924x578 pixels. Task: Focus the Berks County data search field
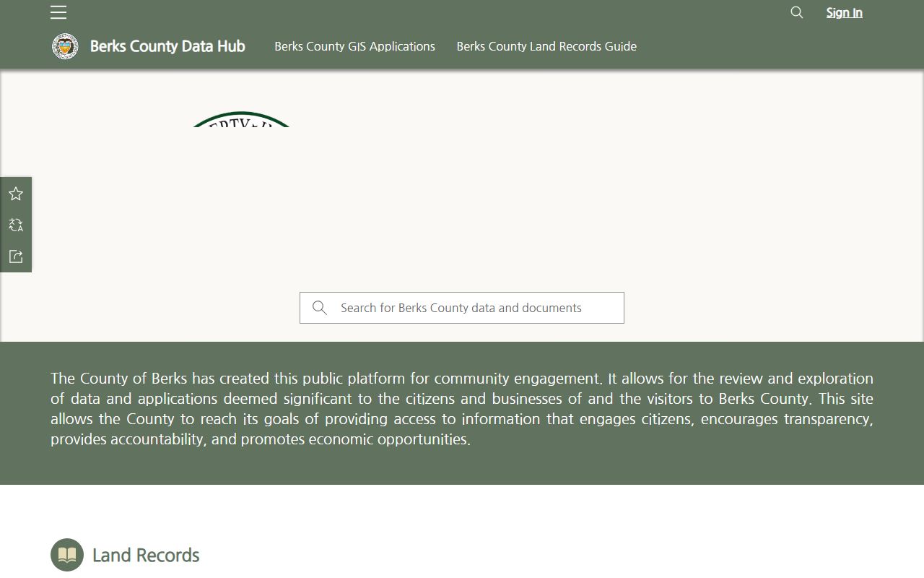[x=462, y=308]
